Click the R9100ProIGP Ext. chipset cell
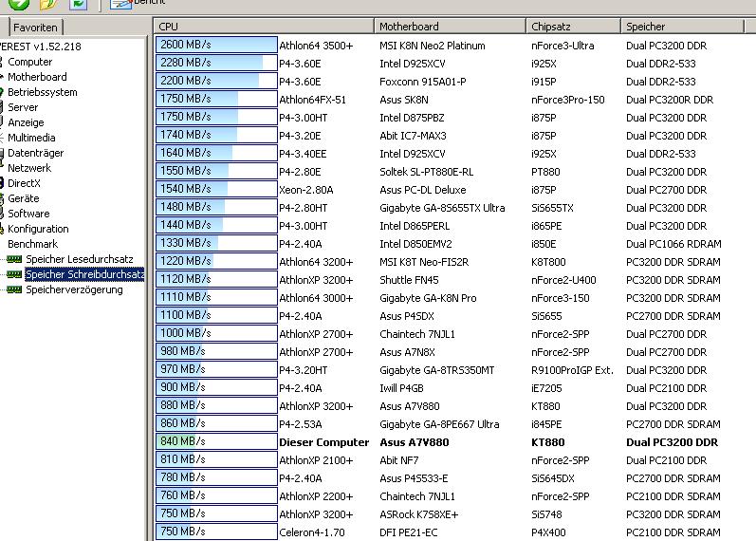Viewport: 756px width, 541px height. (572, 370)
